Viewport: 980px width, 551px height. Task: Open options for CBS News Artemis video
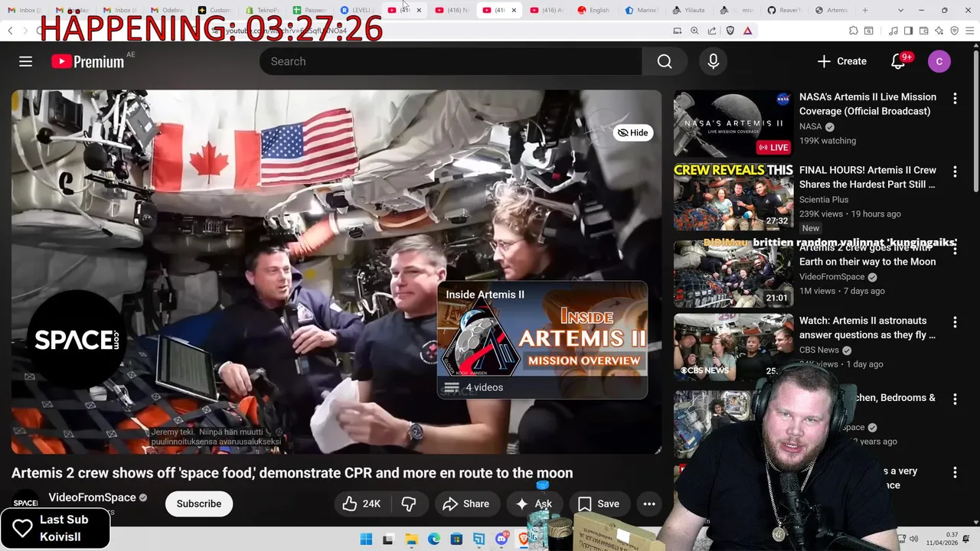[955, 321]
